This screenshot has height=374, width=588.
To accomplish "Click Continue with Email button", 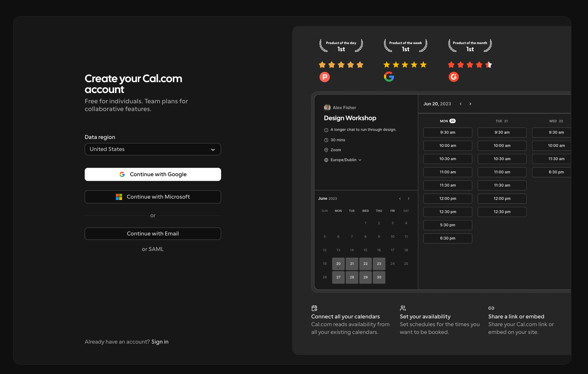I will [153, 234].
